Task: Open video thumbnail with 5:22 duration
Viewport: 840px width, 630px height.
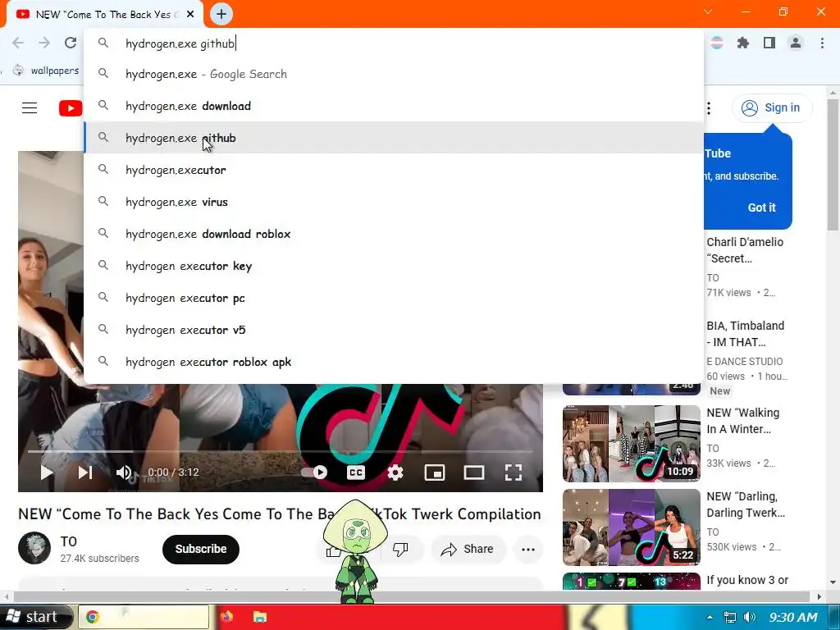Action: click(631, 527)
